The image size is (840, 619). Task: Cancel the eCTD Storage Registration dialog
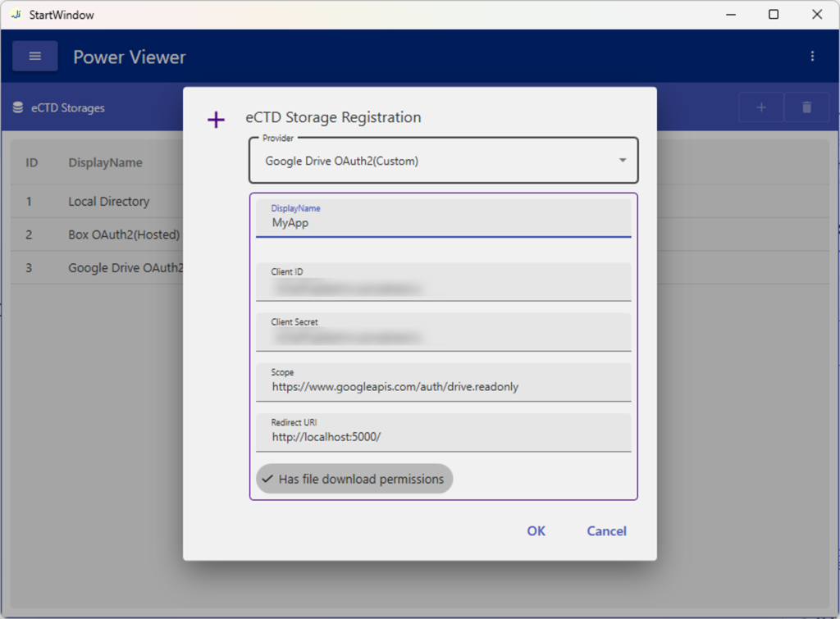[x=606, y=530]
